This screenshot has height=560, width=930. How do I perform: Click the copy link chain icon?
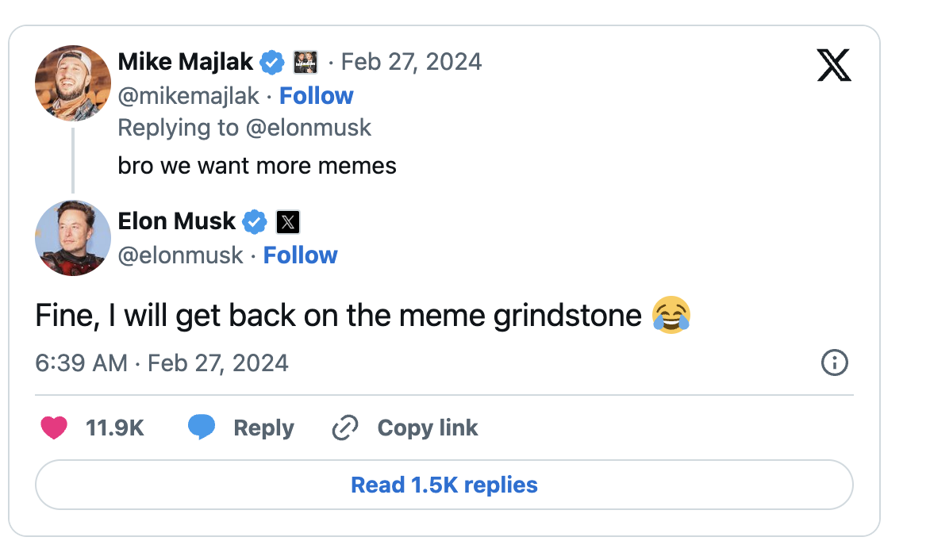point(345,428)
